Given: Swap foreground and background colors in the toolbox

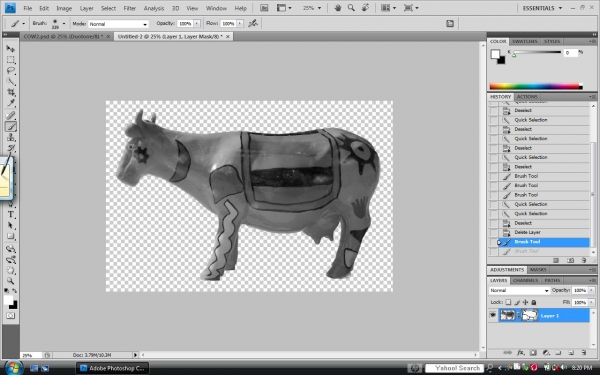Looking at the screenshot, I should pyautogui.click(x=15, y=291).
